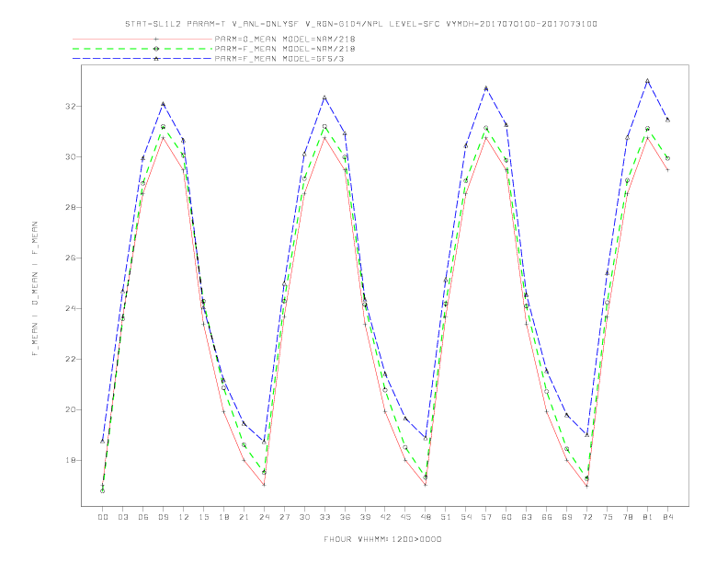This screenshot has height=563, width=728.
Task: Click the red solid legend line sample
Action: (142, 39)
